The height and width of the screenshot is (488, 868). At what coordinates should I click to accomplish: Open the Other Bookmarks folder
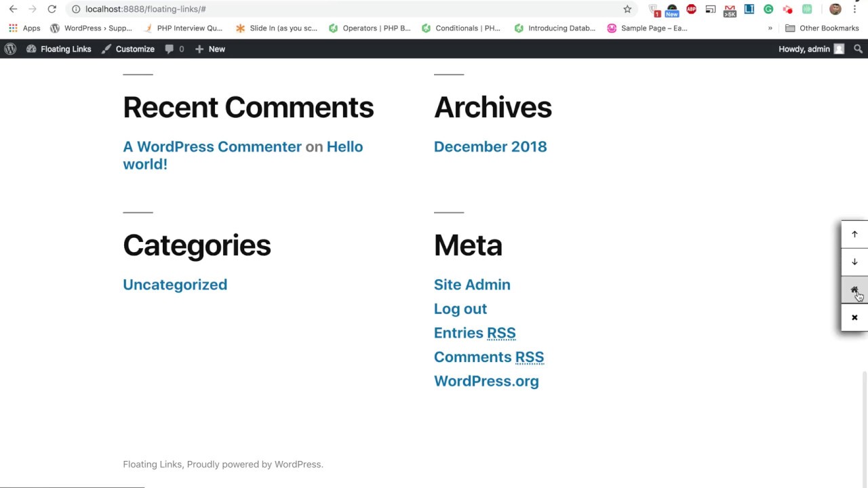coord(822,28)
